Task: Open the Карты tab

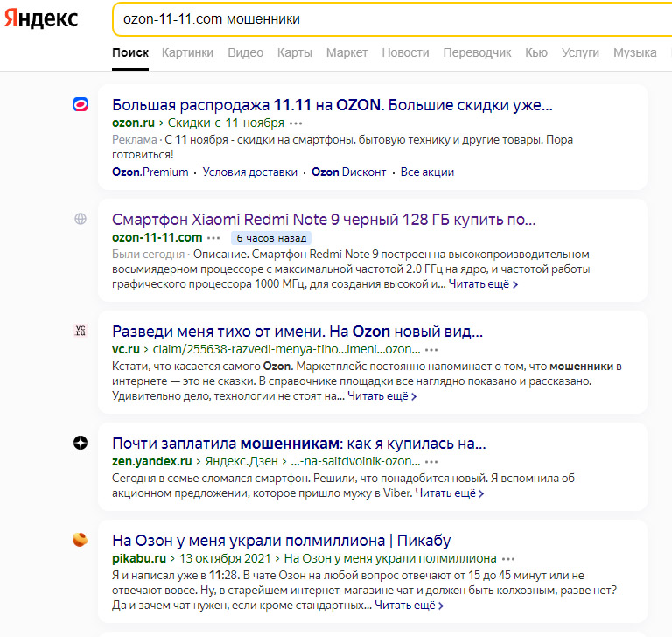Action: [x=294, y=52]
